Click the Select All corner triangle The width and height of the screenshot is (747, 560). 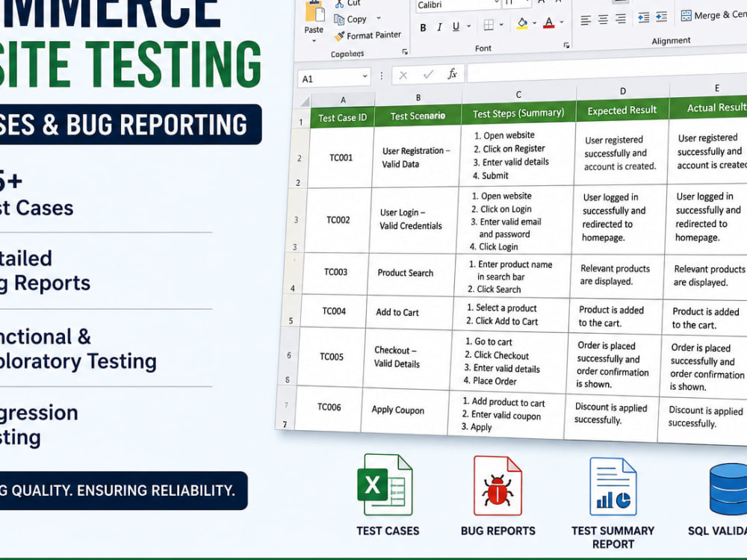(x=305, y=102)
